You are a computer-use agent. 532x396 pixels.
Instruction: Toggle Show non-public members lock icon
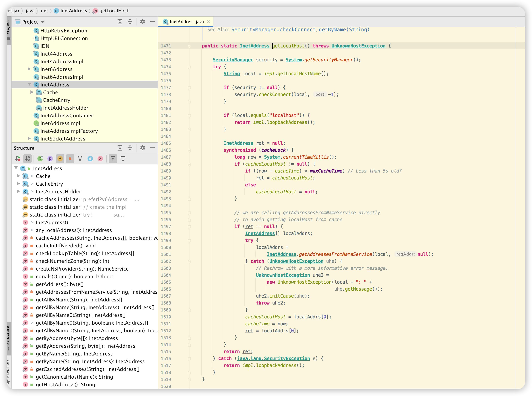click(x=70, y=158)
